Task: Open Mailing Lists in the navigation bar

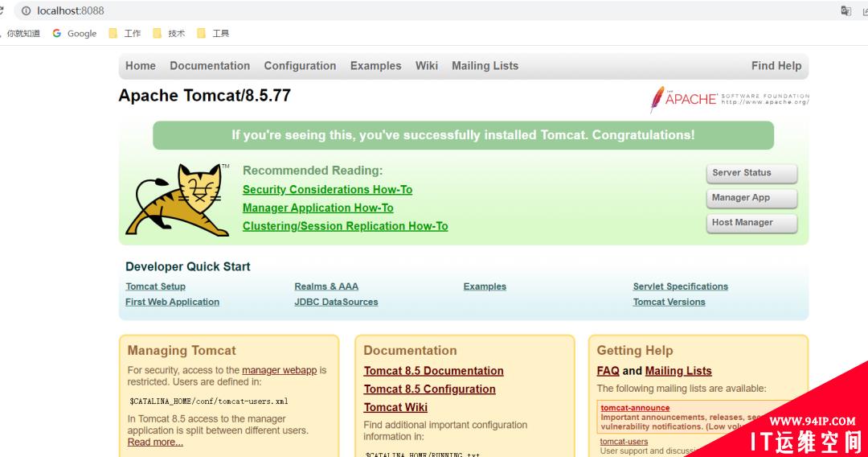Action: (x=485, y=66)
